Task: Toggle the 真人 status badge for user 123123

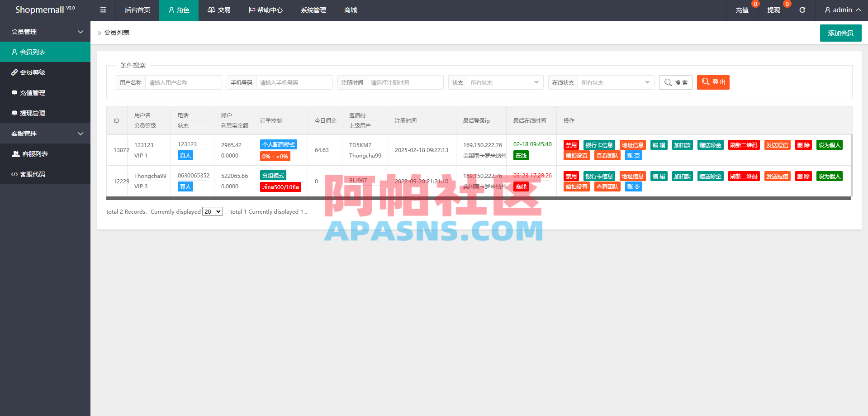Action: coord(185,155)
